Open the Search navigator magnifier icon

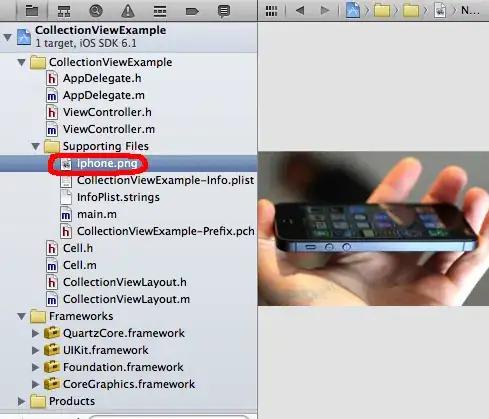click(96, 11)
